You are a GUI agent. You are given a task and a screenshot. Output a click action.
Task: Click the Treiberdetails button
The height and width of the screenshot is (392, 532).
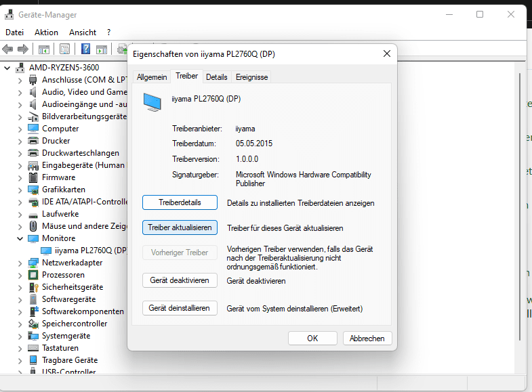180,202
